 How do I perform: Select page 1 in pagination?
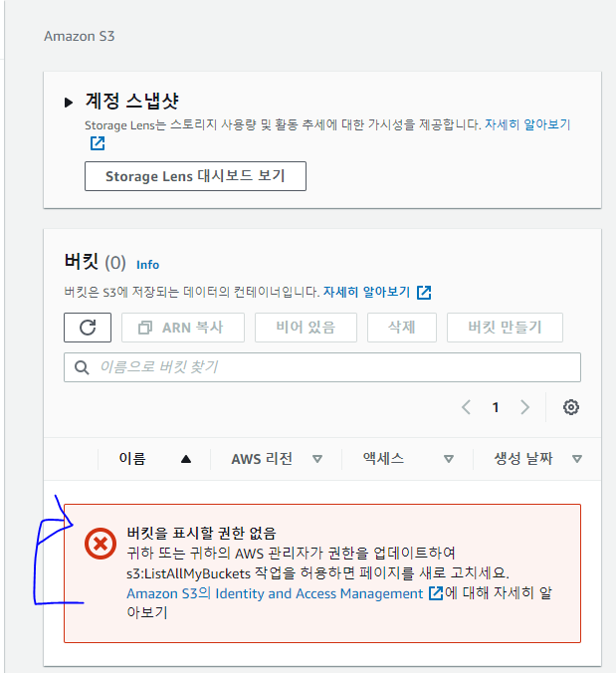496,407
